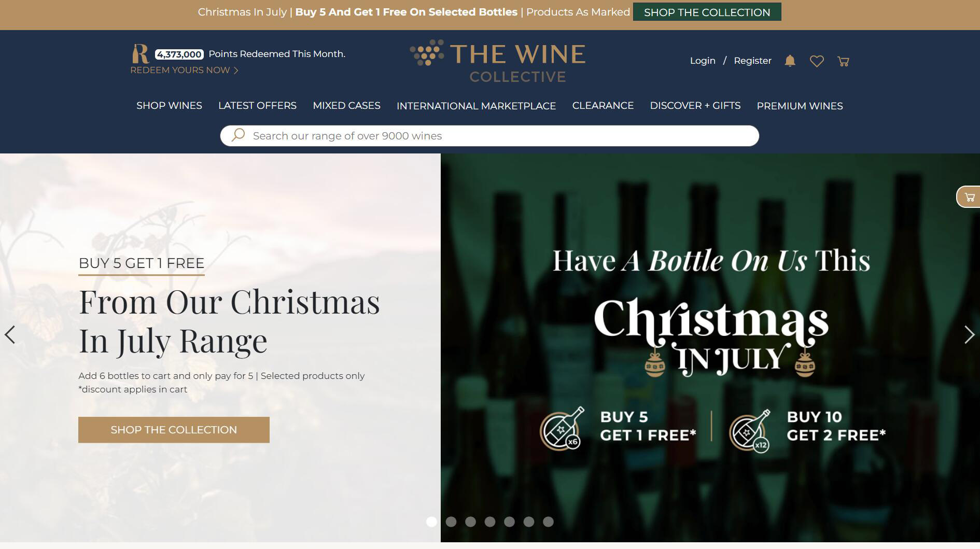This screenshot has height=549, width=980.
Task: Select the second carousel dot
Action: point(451,522)
